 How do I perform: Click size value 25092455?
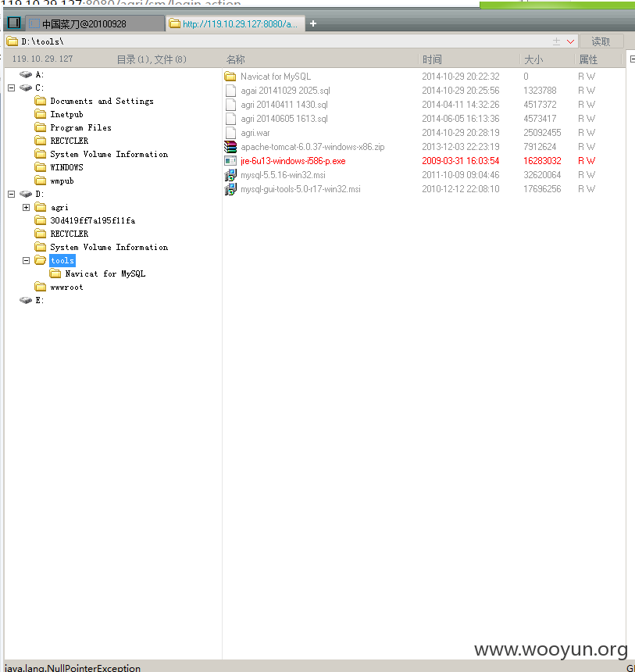point(542,133)
